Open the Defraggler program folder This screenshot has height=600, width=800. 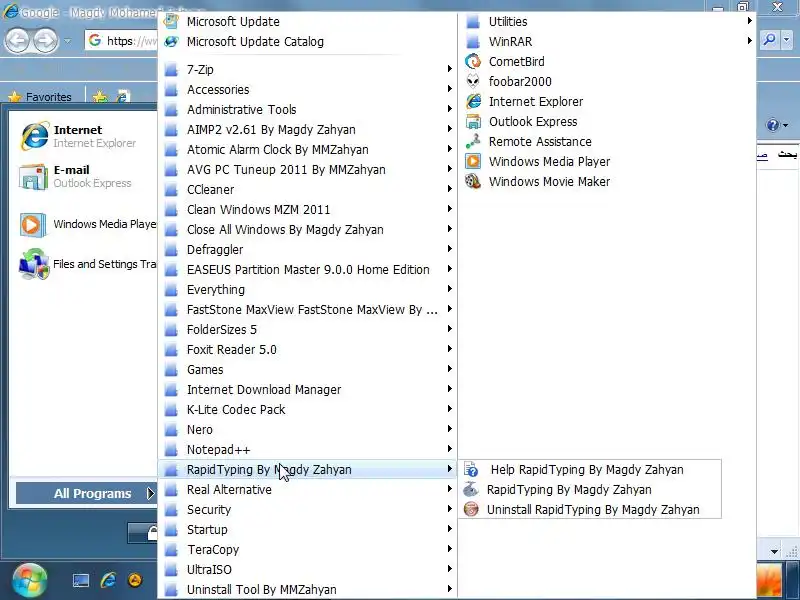308,249
